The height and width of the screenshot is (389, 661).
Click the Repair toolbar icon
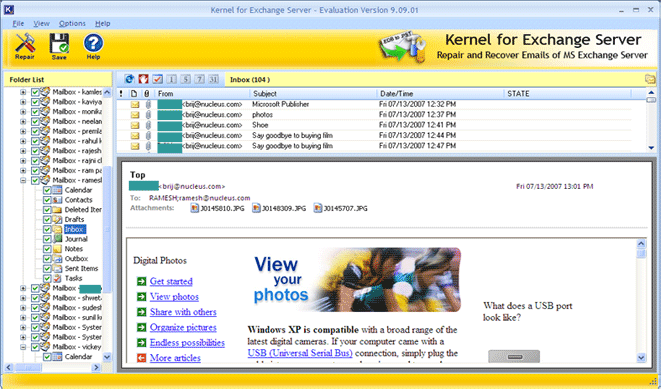click(x=24, y=46)
